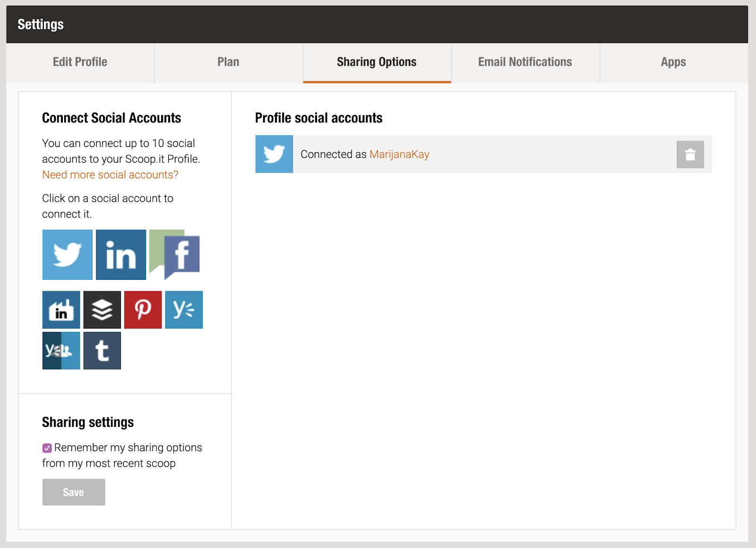This screenshot has height=548, width=756.
Task: Connect a Buffer account
Action: 102,310
